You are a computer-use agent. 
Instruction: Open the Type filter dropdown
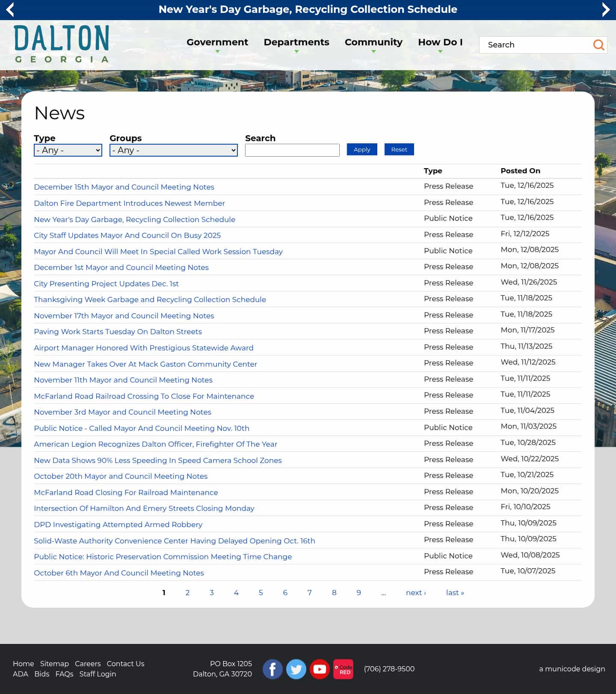(x=68, y=150)
